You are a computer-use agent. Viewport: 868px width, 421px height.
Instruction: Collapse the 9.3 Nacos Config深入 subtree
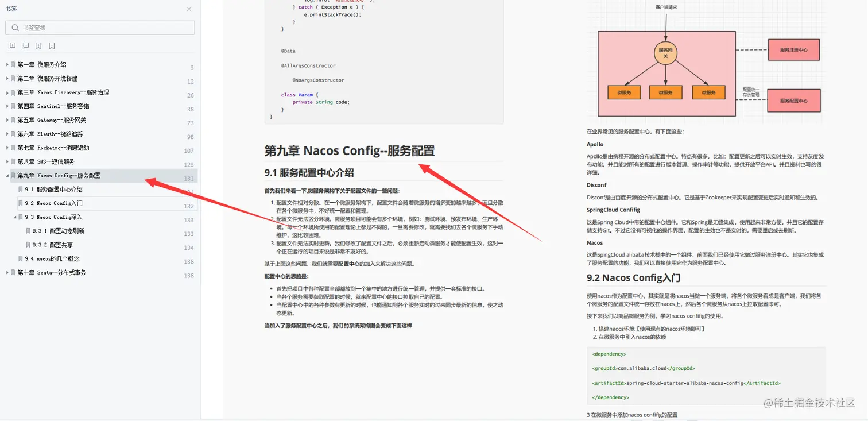14,217
